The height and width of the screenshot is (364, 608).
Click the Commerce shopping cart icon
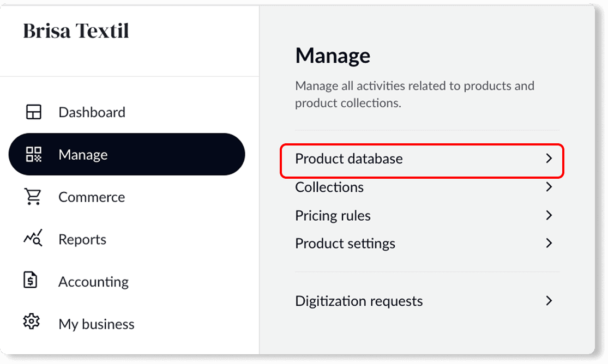(33, 197)
